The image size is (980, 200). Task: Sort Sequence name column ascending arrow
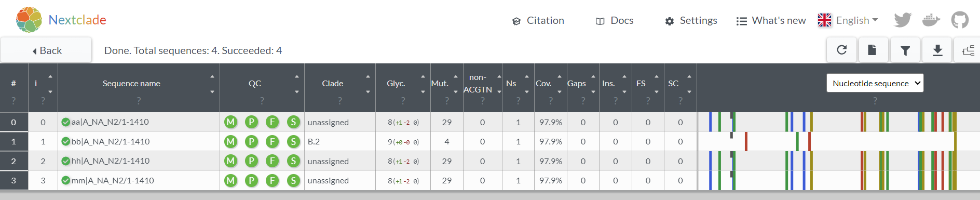pyautogui.click(x=212, y=77)
